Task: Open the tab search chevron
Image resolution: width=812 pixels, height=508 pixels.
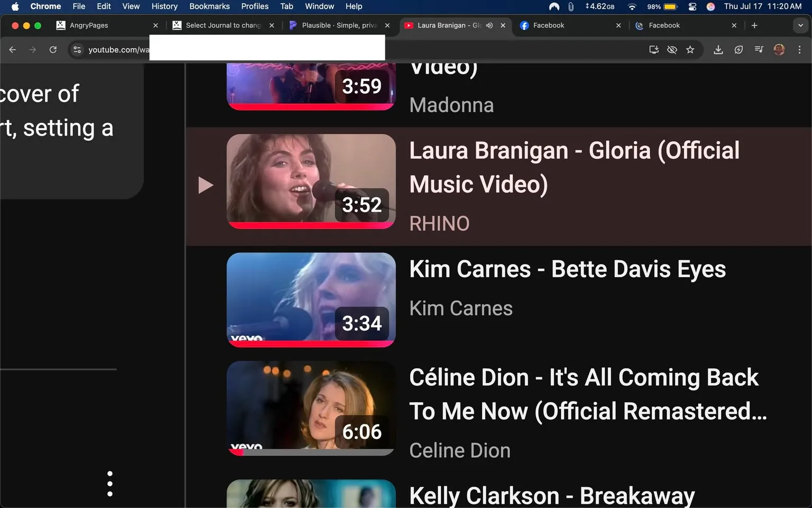Action: (x=800, y=25)
